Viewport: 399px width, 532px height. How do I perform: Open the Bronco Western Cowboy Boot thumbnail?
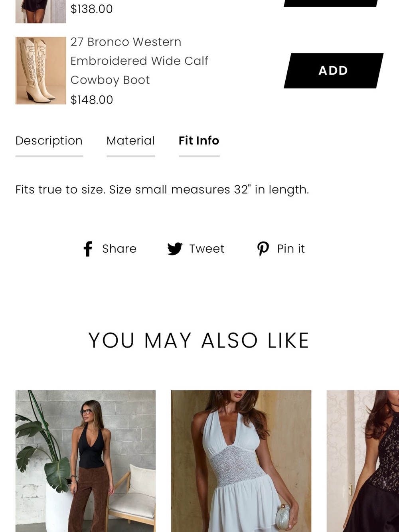click(41, 71)
